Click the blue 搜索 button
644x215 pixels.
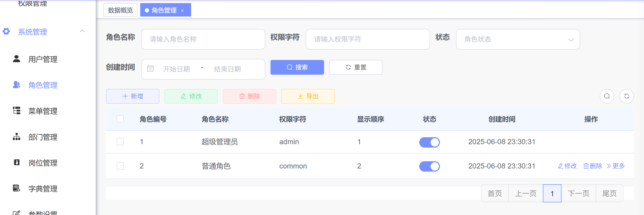pos(297,67)
